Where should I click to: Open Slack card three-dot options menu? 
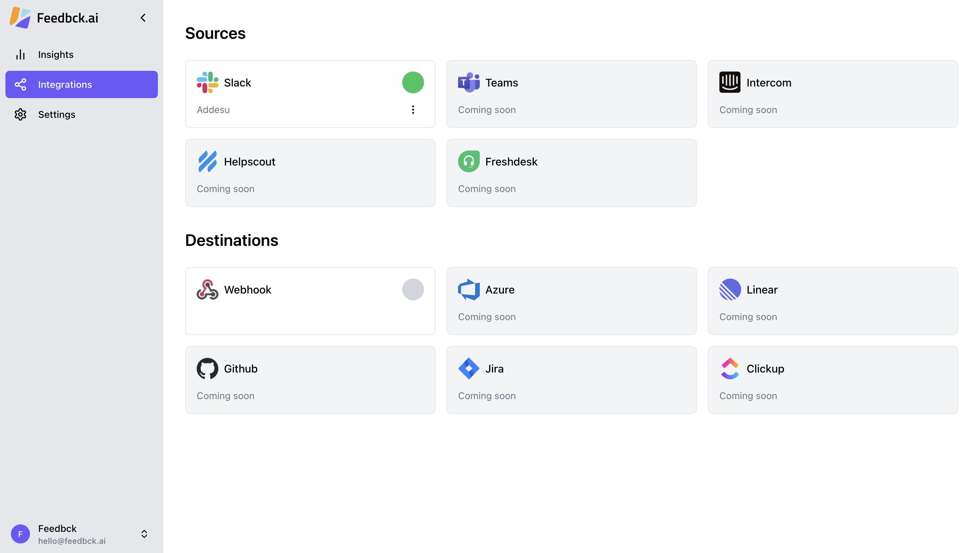click(413, 110)
